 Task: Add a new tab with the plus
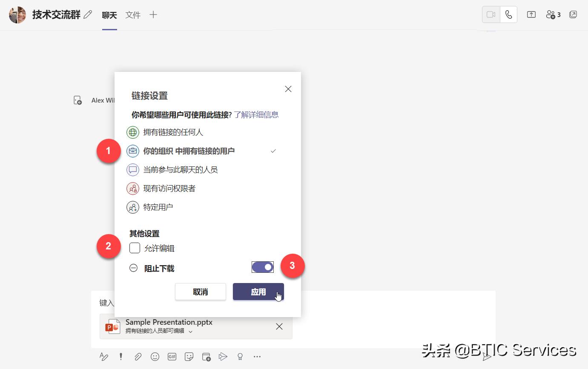(x=153, y=15)
